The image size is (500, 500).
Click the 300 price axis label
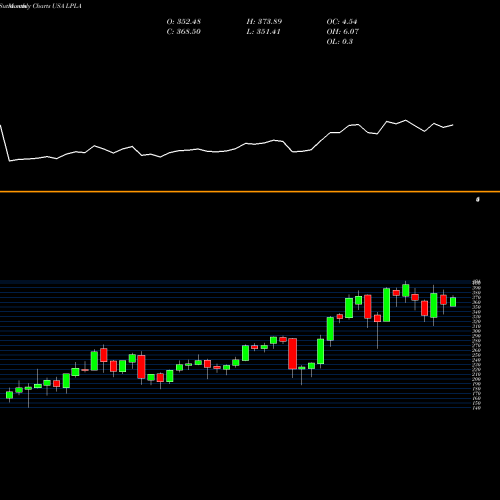point(477,331)
